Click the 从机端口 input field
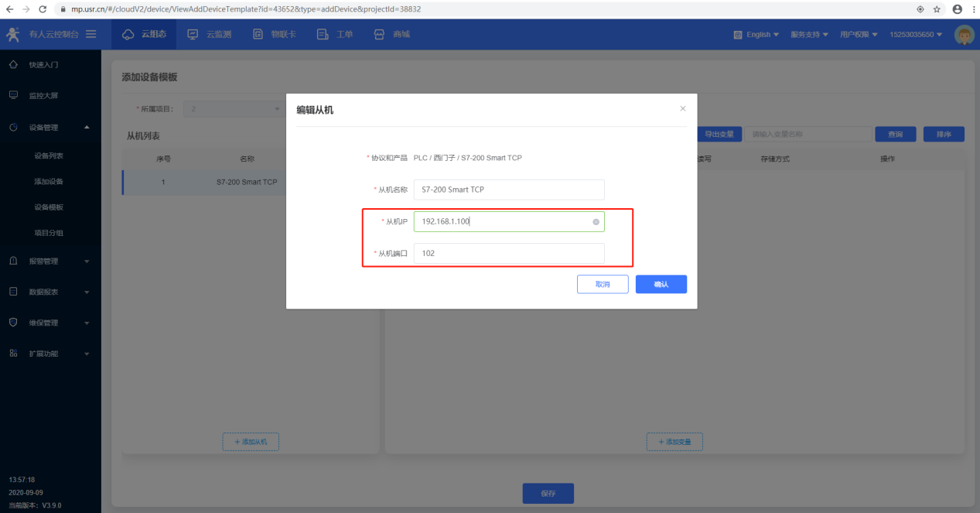 pos(508,253)
